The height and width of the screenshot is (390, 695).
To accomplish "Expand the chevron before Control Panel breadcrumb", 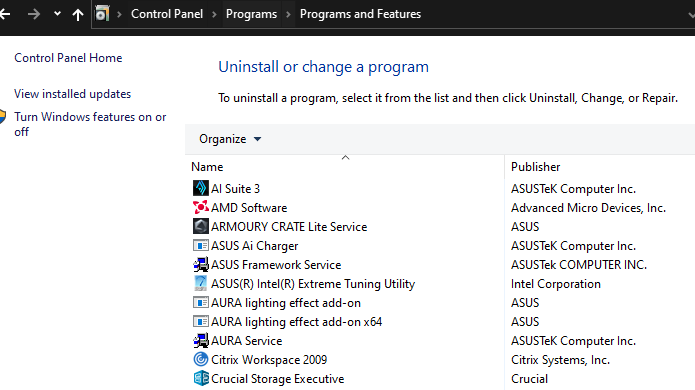I will [119, 14].
